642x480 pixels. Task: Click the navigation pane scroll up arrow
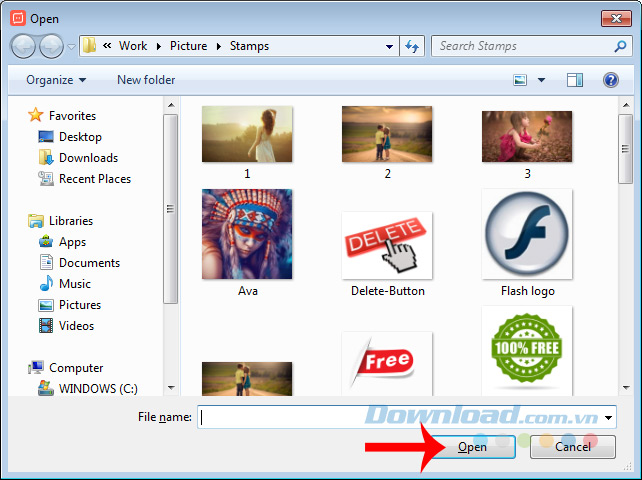[171, 105]
